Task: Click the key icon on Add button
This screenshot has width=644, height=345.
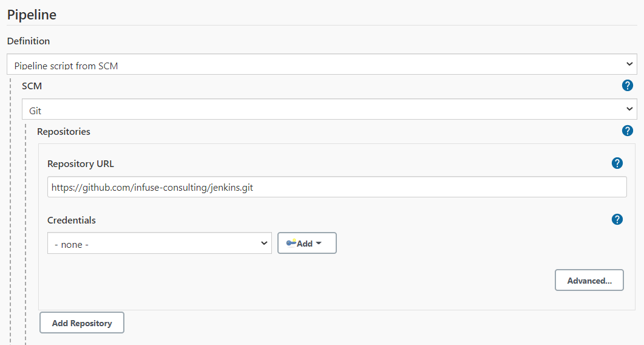Action: 291,243
